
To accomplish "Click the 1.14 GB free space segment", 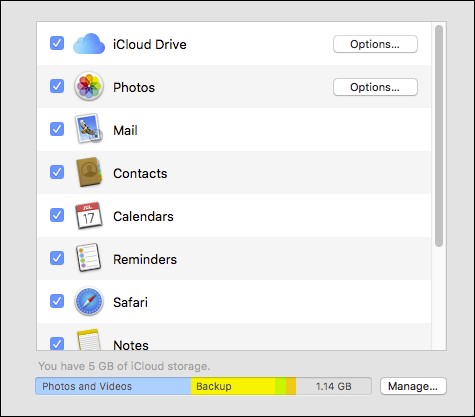I will pos(334,386).
